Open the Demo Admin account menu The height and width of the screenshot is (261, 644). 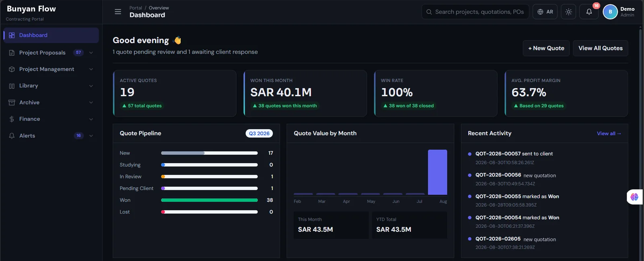pos(619,12)
